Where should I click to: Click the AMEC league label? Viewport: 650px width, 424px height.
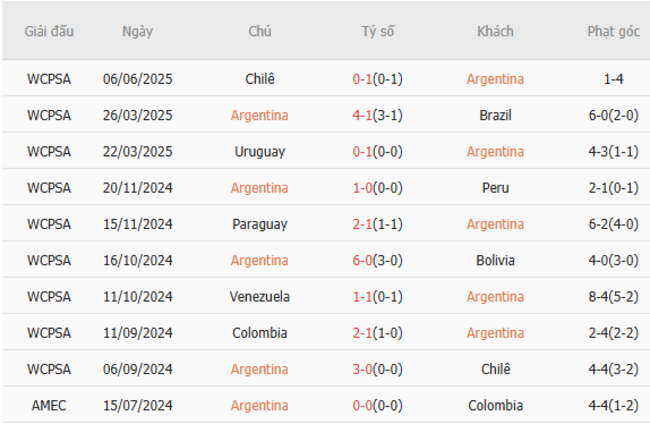pyautogui.click(x=49, y=405)
